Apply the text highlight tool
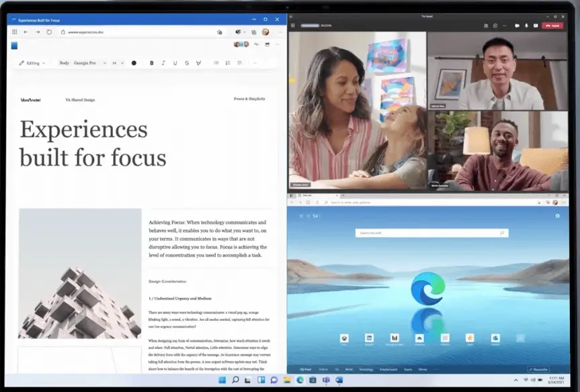 (x=199, y=63)
